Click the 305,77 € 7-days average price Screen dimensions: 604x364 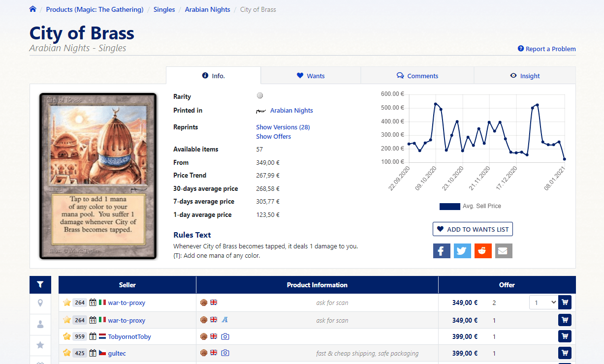pyautogui.click(x=268, y=201)
